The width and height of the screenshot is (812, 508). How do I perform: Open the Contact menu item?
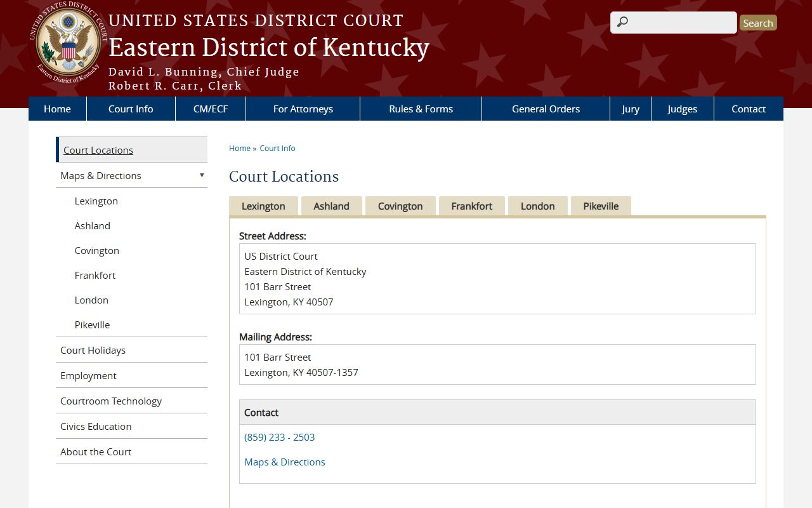(749, 109)
